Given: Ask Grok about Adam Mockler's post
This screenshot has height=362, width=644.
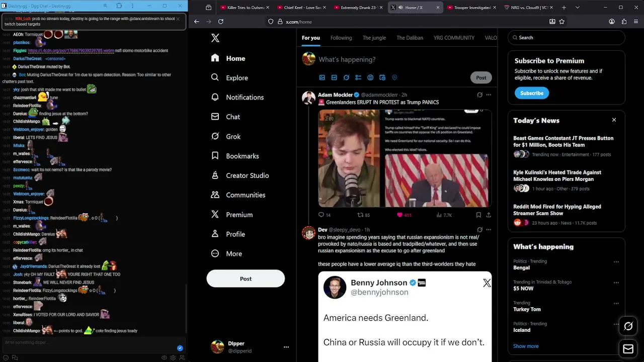Looking at the screenshot, I should [x=479, y=95].
